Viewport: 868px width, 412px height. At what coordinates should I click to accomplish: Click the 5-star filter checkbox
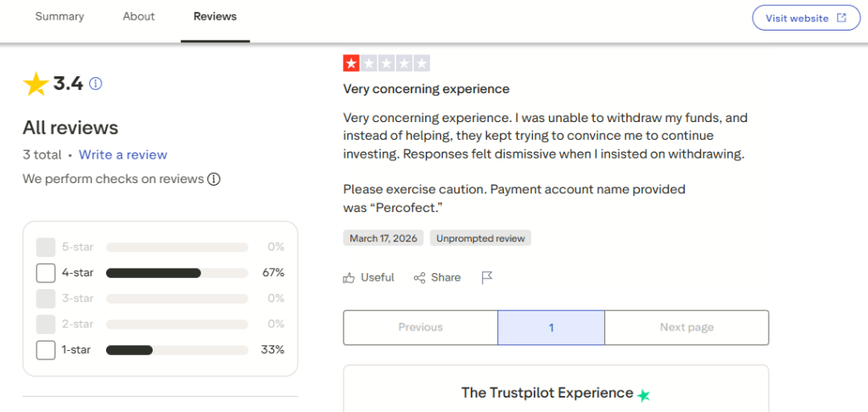(46, 248)
